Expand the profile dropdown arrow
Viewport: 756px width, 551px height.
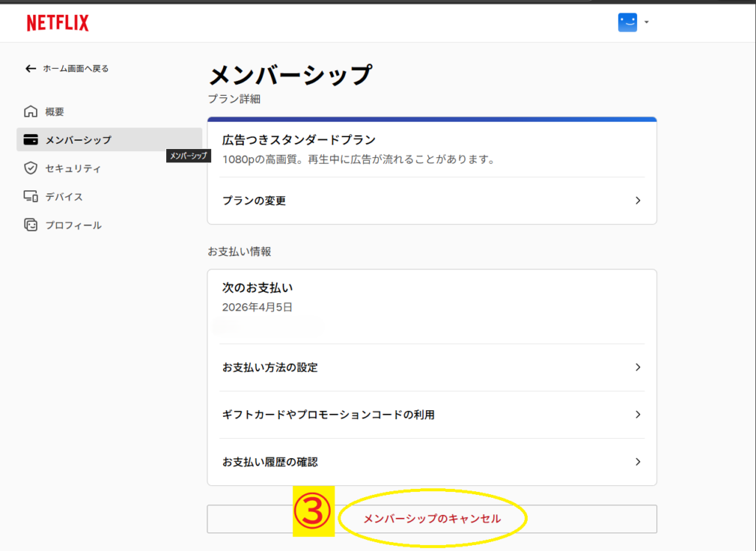pyautogui.click(x=647, y=23)
